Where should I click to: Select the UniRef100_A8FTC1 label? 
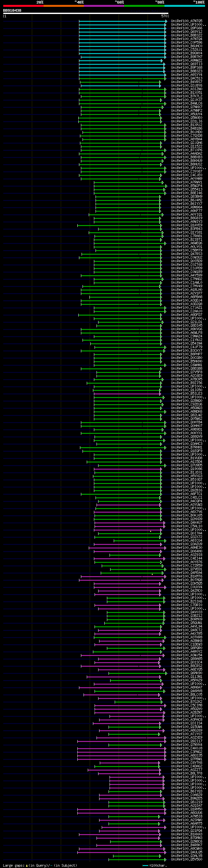coord(187,494)
